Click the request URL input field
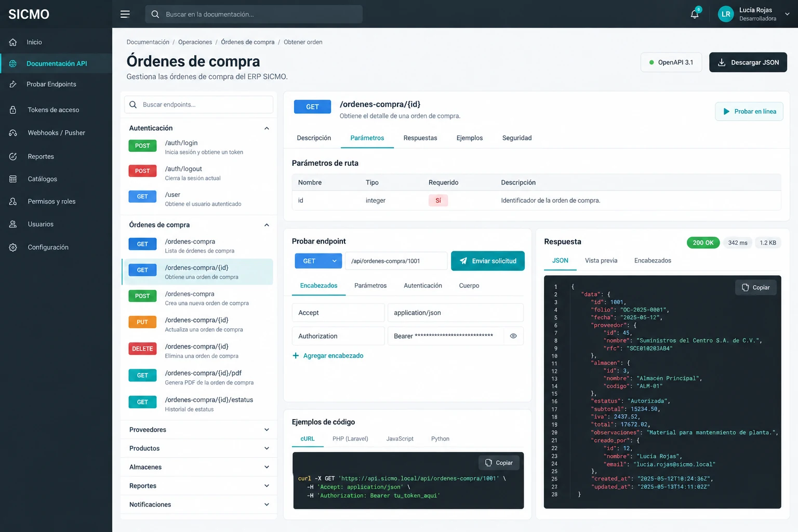Screen dimensions: 798x532 coord(396,261)
